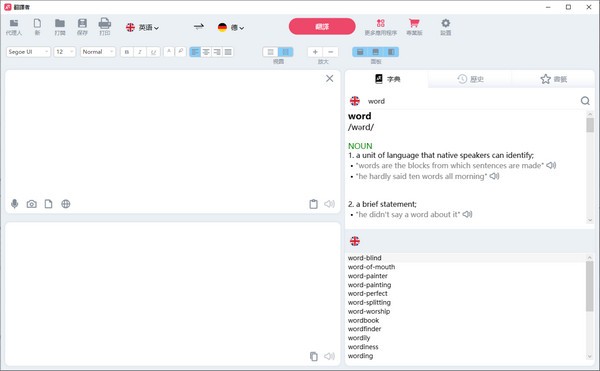
Task: Click the dictionary search field containing 'word'
Action: point(471,101)
